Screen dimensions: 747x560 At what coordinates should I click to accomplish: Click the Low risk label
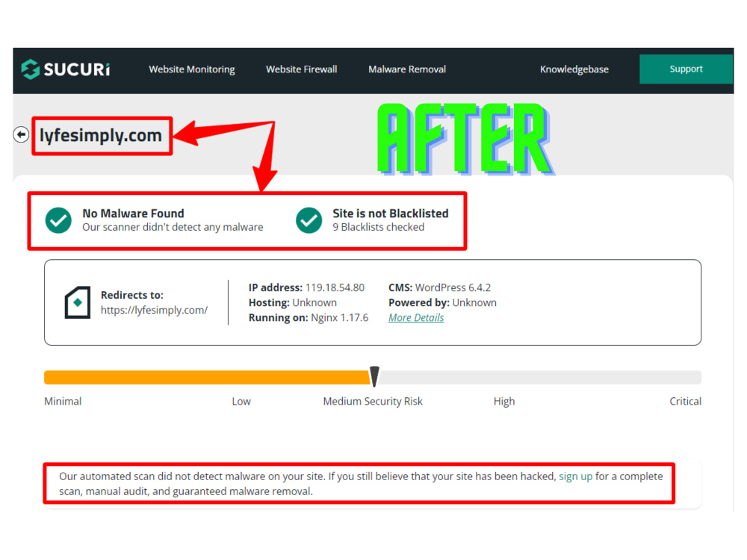[x=241, y=402]
